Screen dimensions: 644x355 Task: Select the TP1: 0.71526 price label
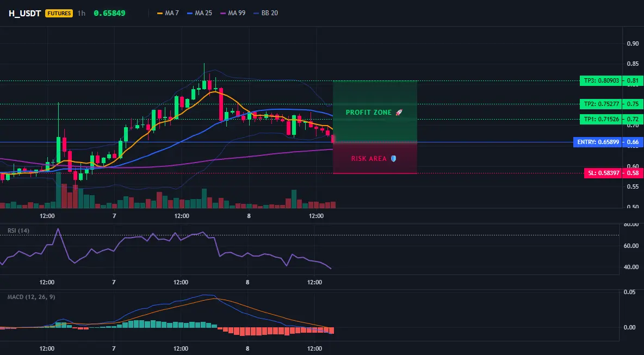pos(601,120)
